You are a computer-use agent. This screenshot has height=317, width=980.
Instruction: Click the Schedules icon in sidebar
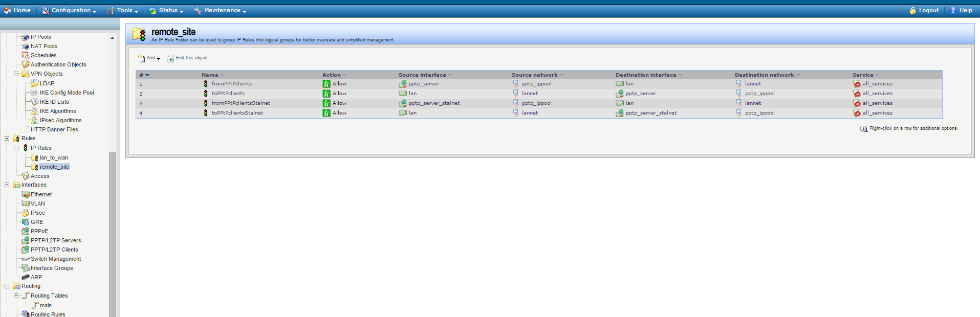[x=25, y=55]
